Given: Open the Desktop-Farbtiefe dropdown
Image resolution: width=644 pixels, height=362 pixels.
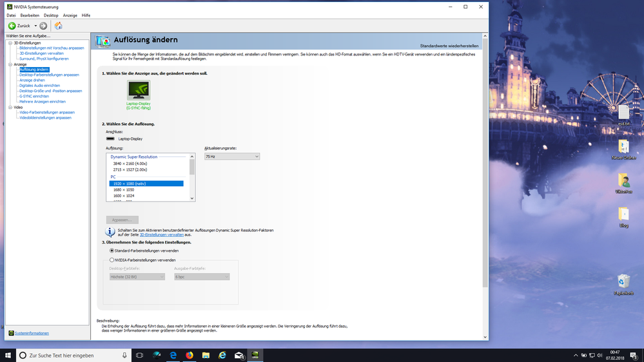Looking at the screenshot, I should 137,277.
